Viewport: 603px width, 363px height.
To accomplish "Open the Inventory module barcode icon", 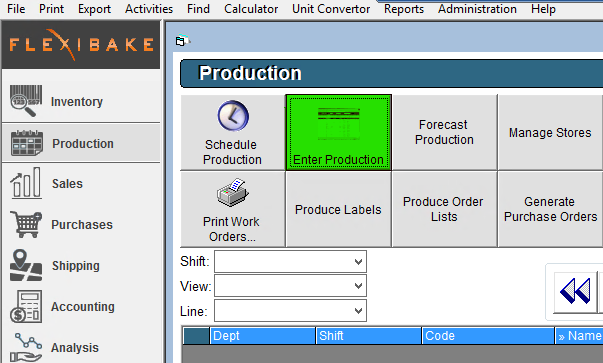I will tap(26, 101).
